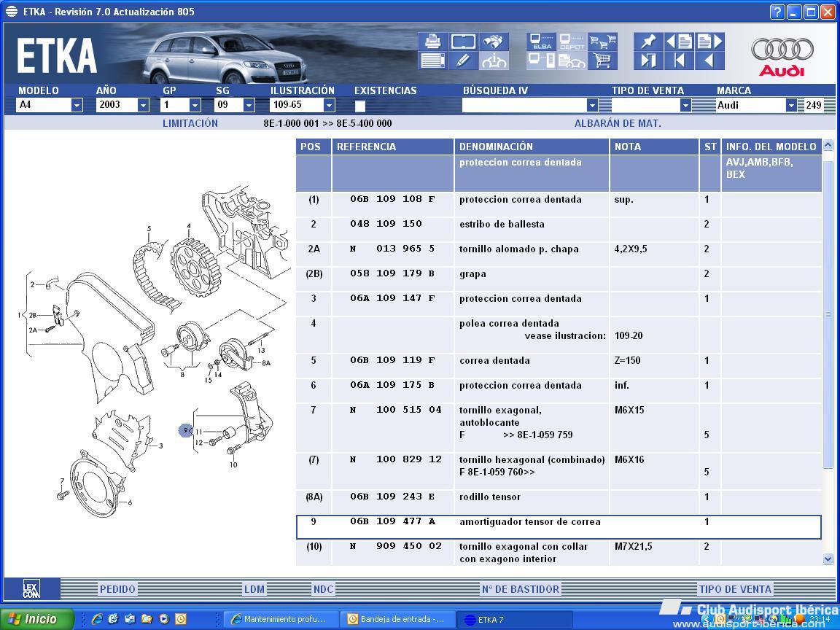Viewport: 840px width, 630px height.
Task: Jump to first with the bar-arrow icon
Action: [680, 61]
